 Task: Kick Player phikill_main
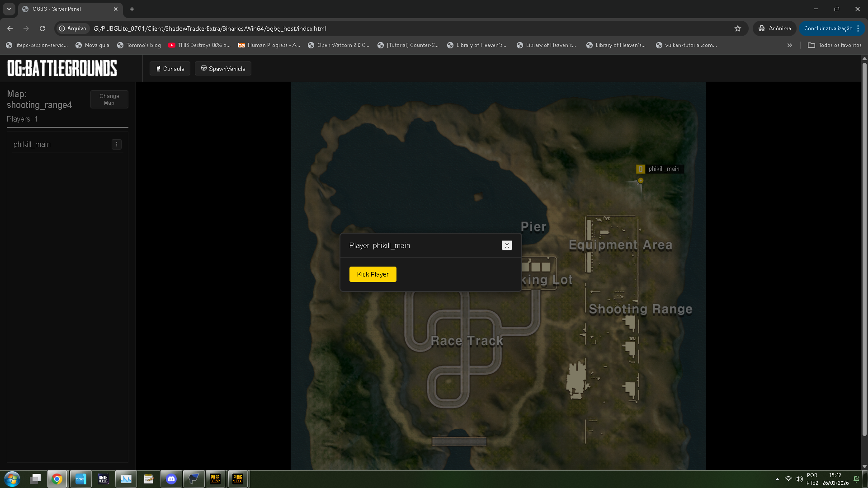[x=373, y=274]
